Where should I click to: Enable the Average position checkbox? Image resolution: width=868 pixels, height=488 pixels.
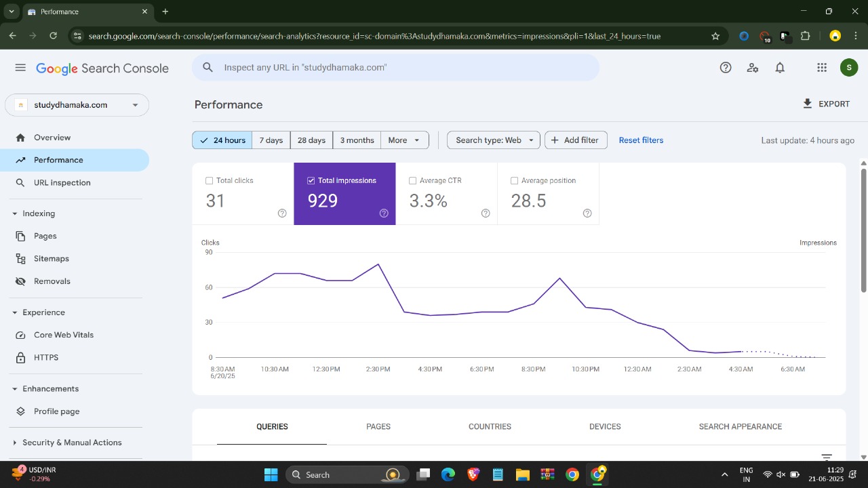pyautogui.click(x=514, y=181)
